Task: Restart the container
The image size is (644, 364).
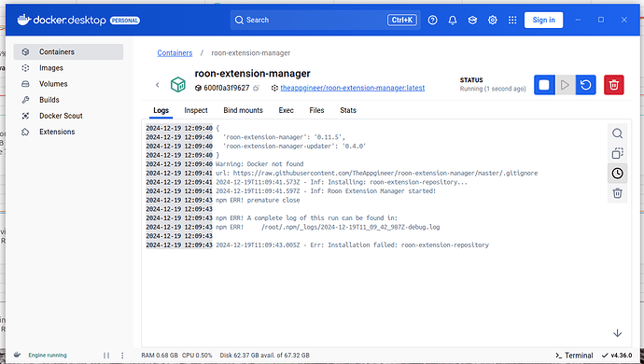Action: click(586, 85)
